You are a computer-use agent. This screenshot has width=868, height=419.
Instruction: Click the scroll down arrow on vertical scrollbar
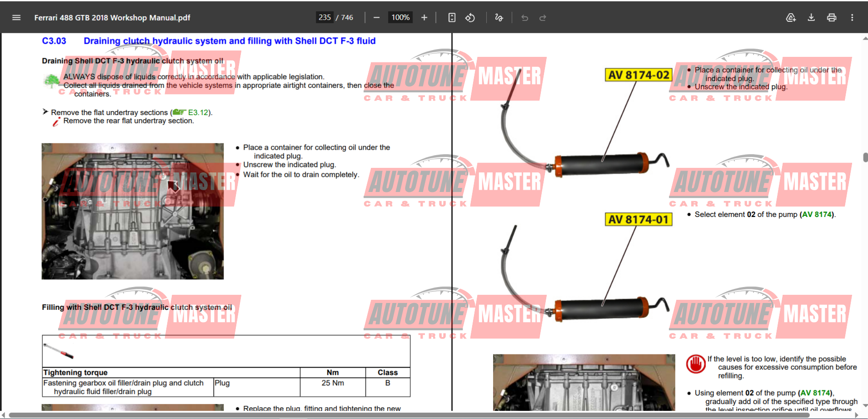coord(865,406)
